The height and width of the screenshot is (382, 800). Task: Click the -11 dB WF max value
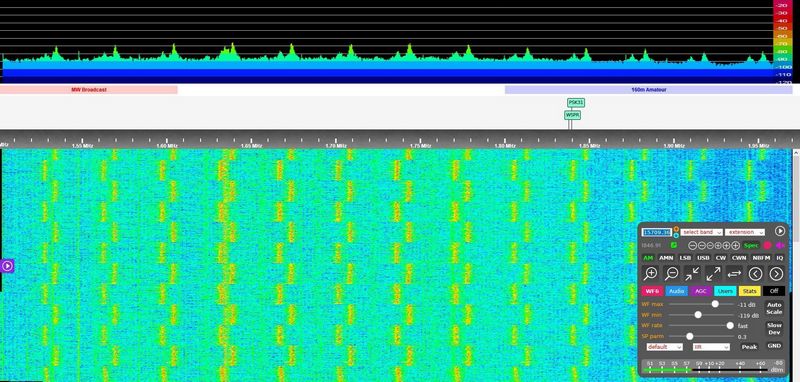(746, 304)
